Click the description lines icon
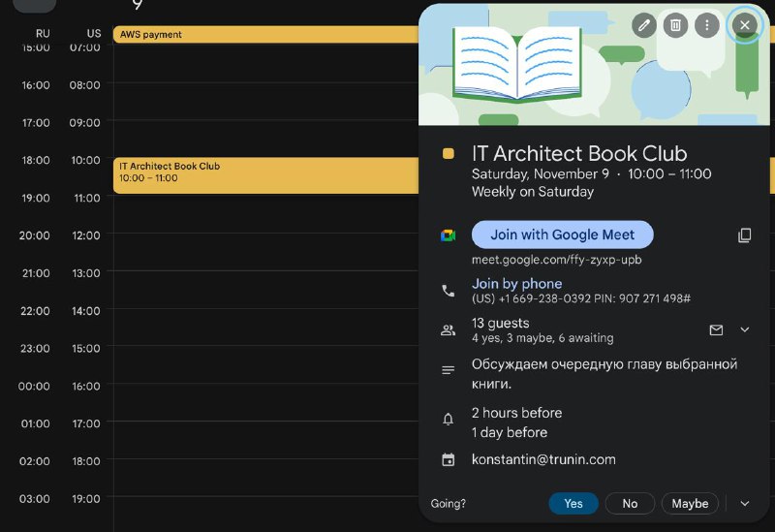 [x=448, y=370]
